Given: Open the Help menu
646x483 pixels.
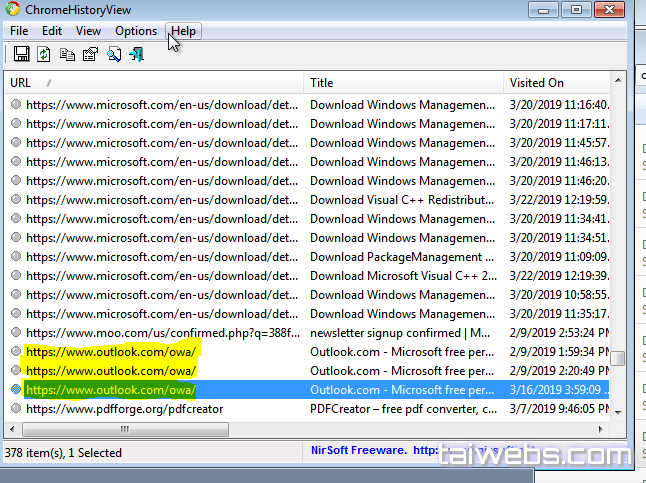Looking at the screenshot, I should click(x=183, y=31).
